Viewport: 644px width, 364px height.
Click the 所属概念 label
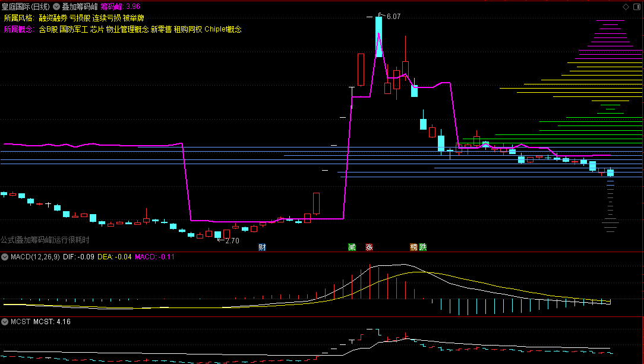[x=18, y=29]
